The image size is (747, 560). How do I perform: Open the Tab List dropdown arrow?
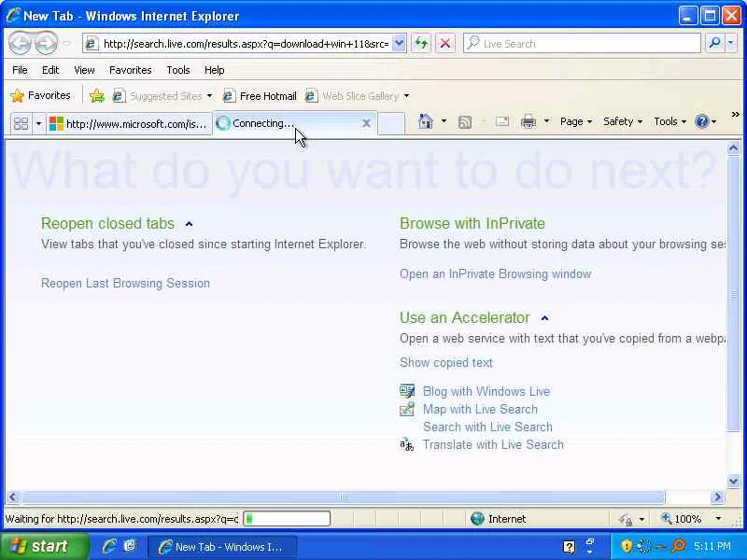click(38, 124)
